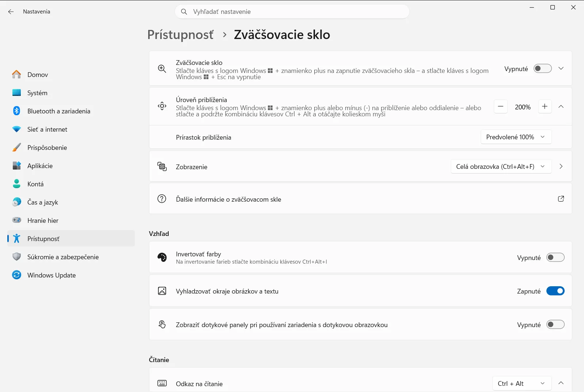Image resolution: width=584 pixels, height=392 pixels.
Task: Open the Ctrl + Alt shortcut dropdown
Action: (x=522, y=384)
